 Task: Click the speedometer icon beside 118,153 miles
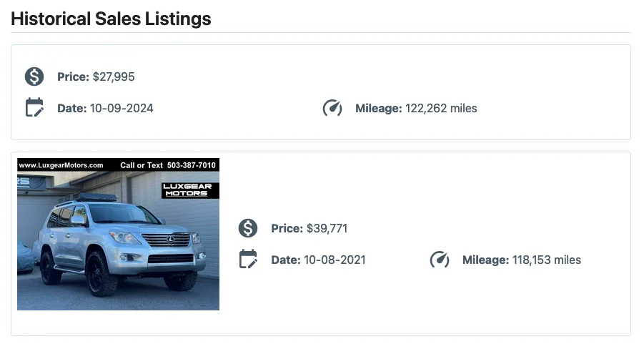pyautogui.click(x=440, y=260)
